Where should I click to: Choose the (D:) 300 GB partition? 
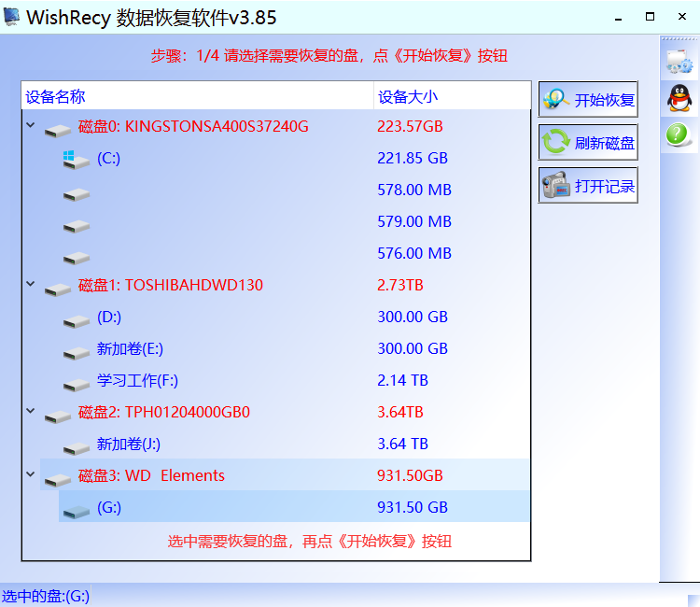coord(108,318)
